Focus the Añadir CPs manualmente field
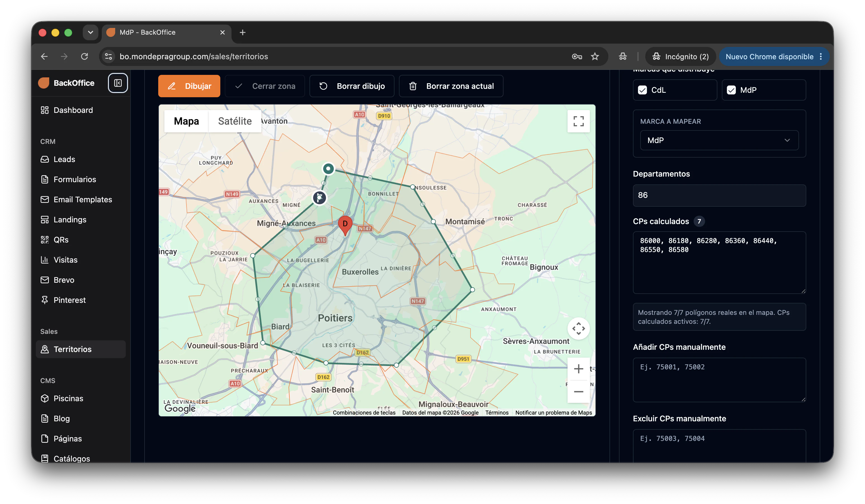Image resolution: width=865 pixels, height=504 pixels. [x=719, y=380]
